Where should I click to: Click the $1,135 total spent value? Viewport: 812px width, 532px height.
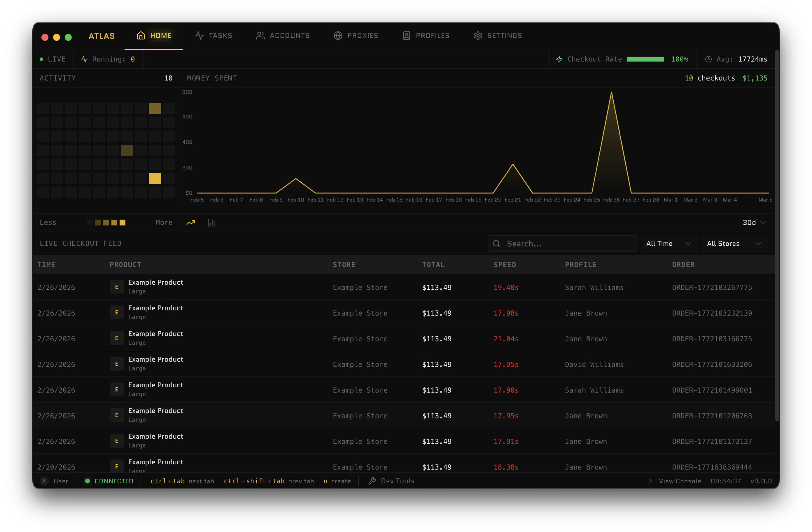pos(755,78)
